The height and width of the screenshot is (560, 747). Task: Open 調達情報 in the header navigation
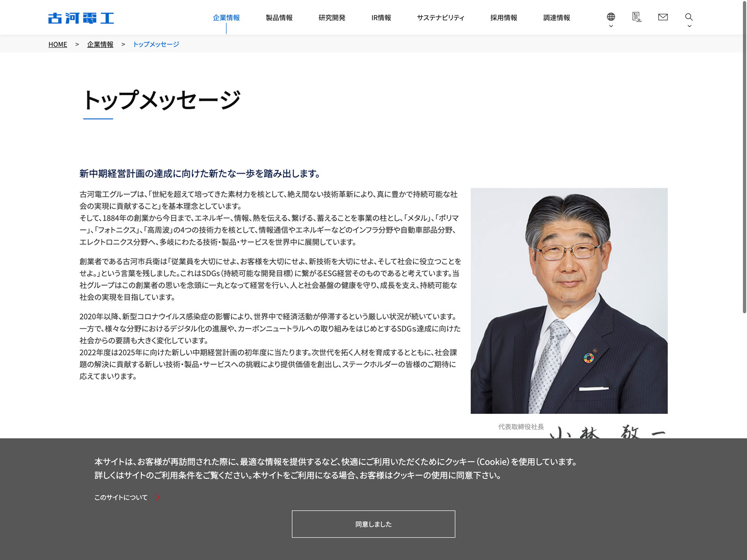pos(556,18)
